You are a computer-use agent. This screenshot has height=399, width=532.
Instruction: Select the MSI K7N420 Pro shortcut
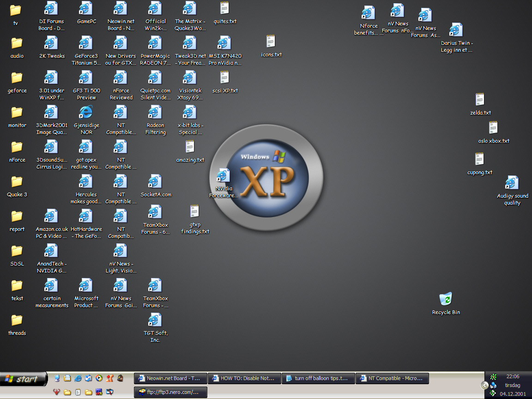(224, 51)
